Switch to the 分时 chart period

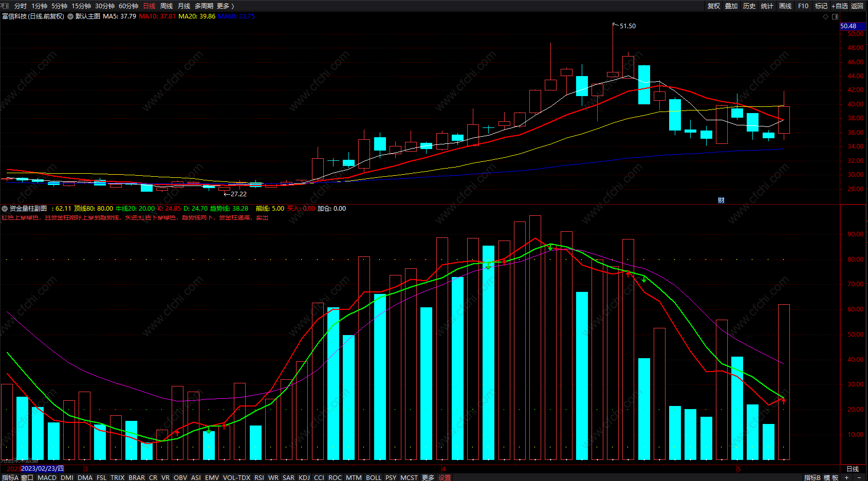(x=21, y=6)
